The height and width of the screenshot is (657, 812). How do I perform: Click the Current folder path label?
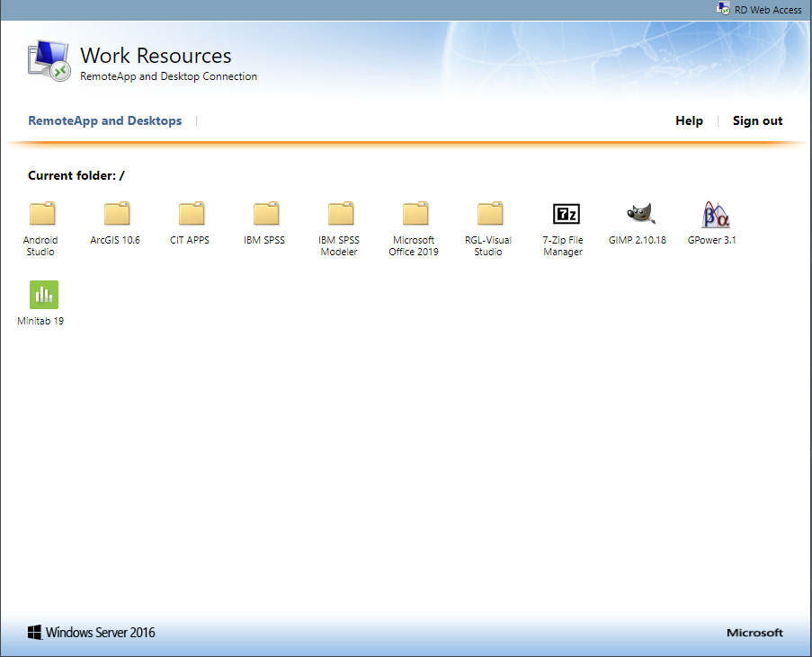click(76, 175)
